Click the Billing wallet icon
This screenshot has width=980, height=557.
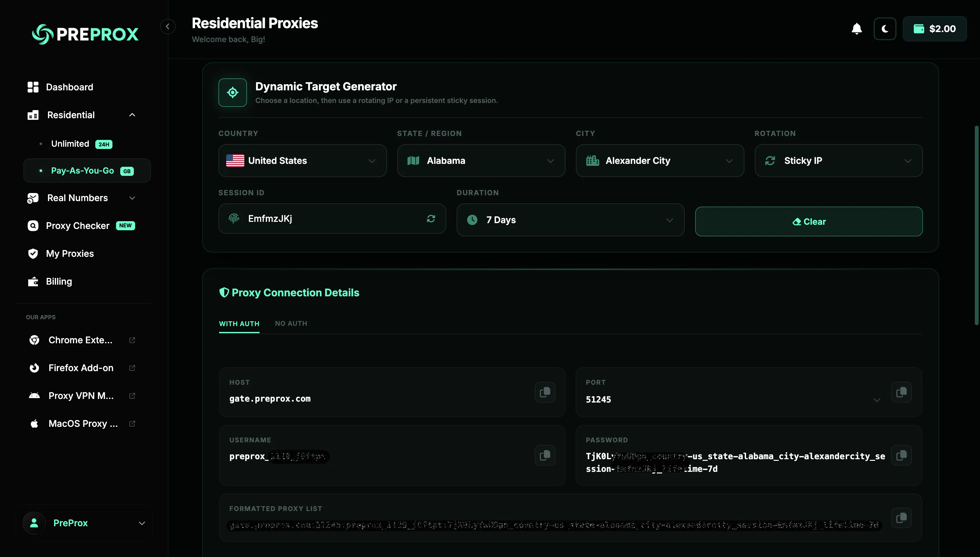pos(33,281)
